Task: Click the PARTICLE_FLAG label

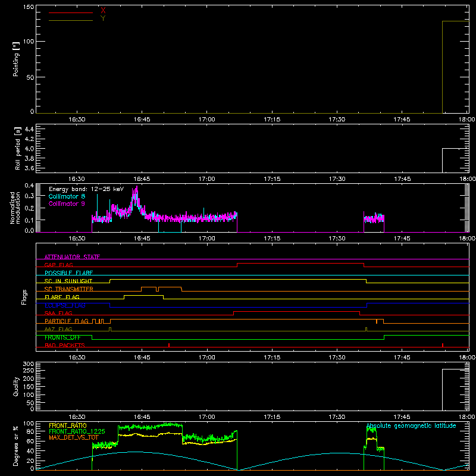Action: 67,321
